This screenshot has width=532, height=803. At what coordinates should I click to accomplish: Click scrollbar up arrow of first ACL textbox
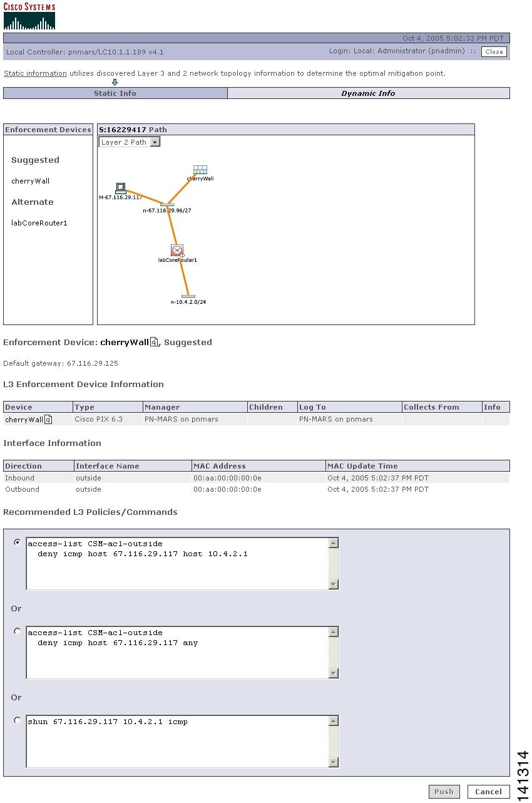[x=334, y=543]
